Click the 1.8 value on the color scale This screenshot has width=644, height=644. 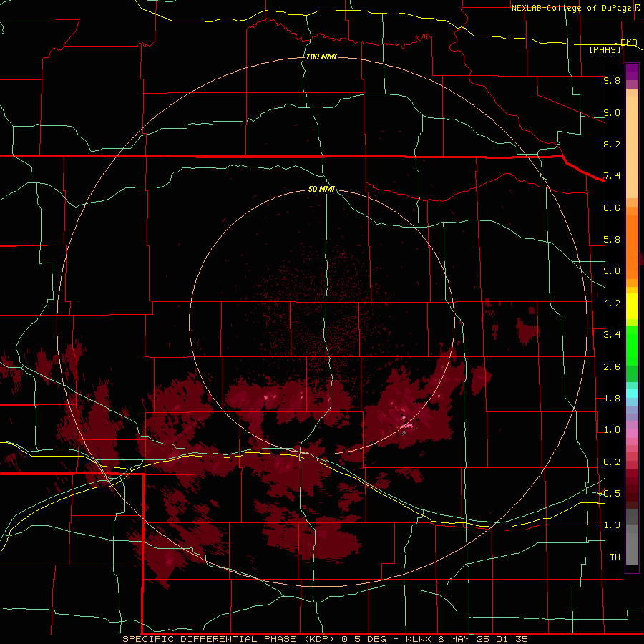tap(612, 399)
